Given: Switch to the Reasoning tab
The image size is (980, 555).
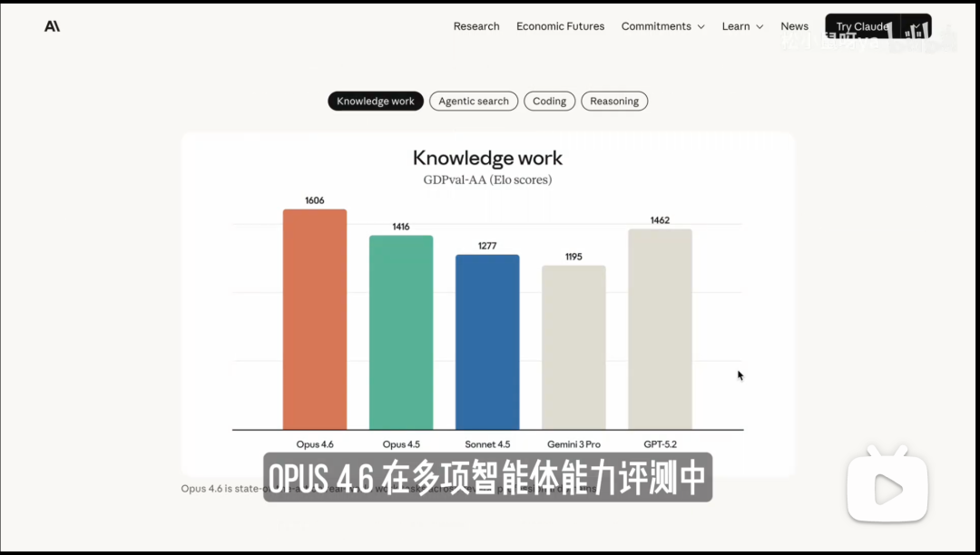Looking at the screenshot, I should point(614,102).
